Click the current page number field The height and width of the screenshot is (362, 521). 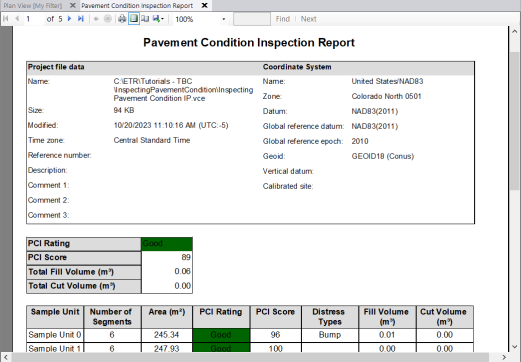pyautogui.click(x=34, y=19)
